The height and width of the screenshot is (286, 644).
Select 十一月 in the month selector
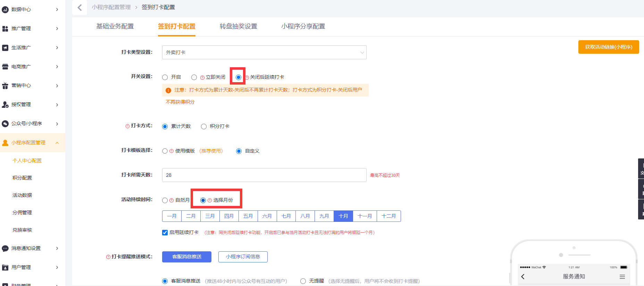pyautogui.click(x=365, y=216)
